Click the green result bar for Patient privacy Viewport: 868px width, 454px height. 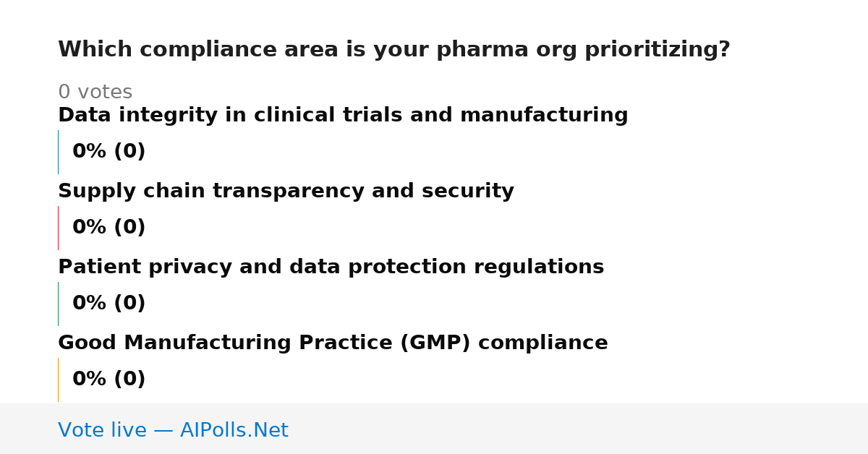[x=59, y=304]
